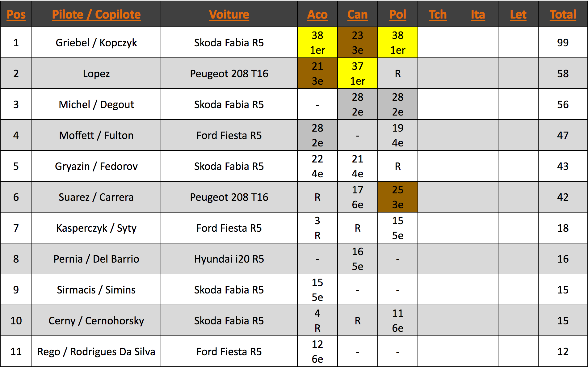Open the Can rally header link
588x367 pixels.
pyautogui.click(x=358, y=15)
